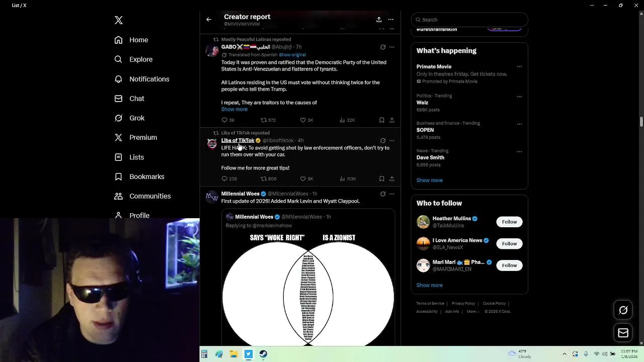
Task: Share GABO's post
Action: pyautogui.click(x=392, y=120)
